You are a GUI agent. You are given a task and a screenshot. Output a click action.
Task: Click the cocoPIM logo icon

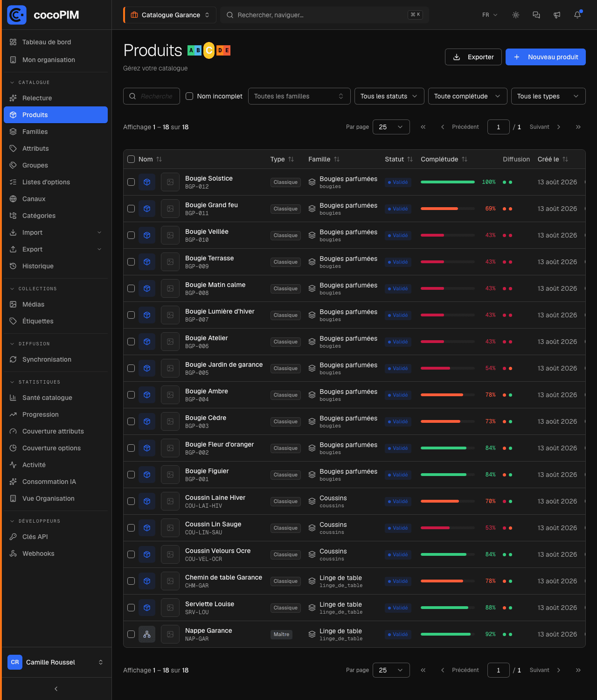17,15
